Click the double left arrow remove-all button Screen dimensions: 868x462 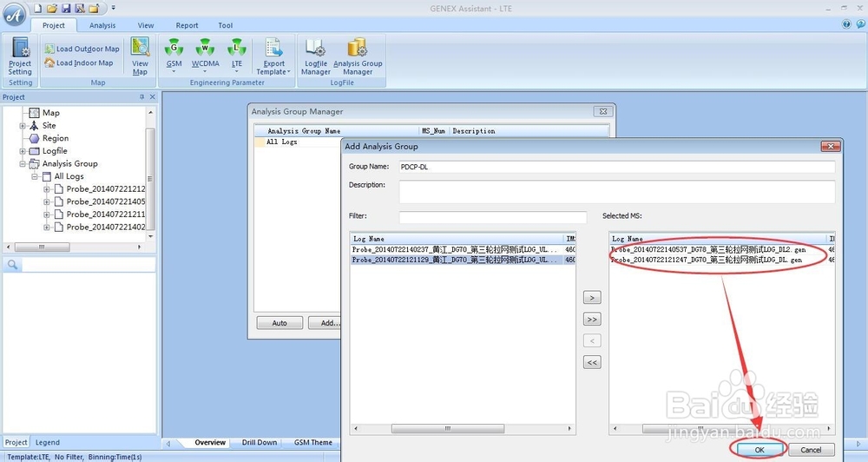[x=592, y=363]
